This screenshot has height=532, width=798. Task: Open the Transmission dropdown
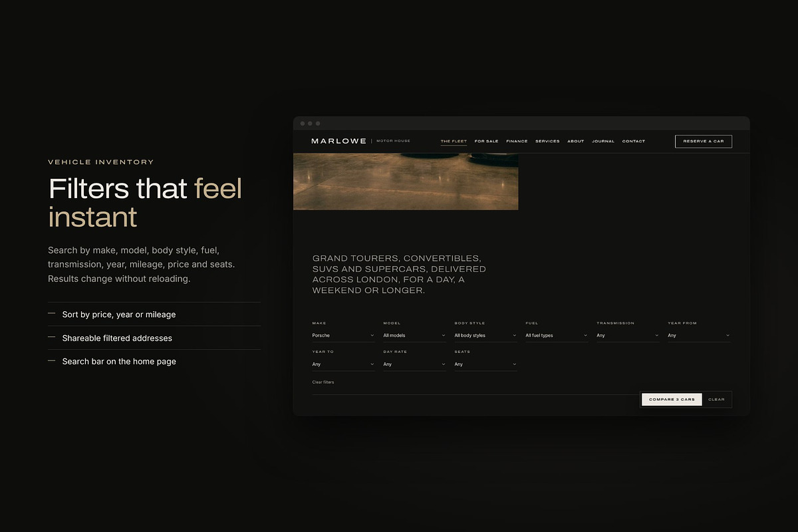(x=628, y=336)
